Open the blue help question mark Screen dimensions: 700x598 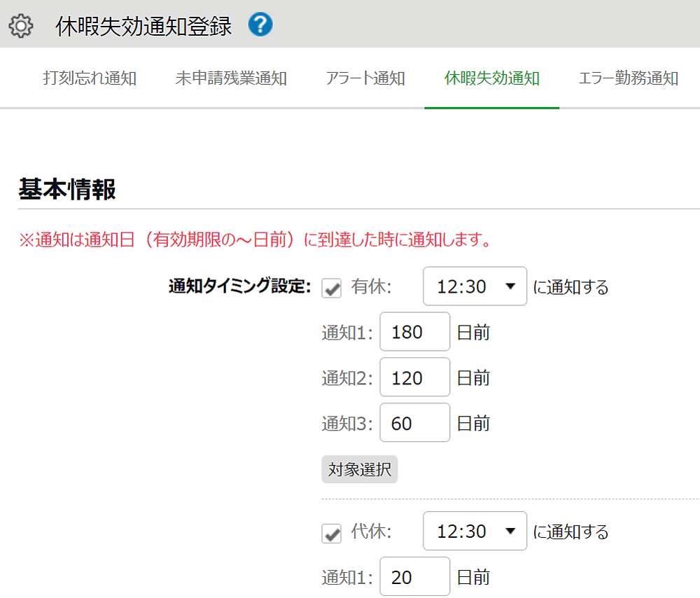[x=260, y=25]
